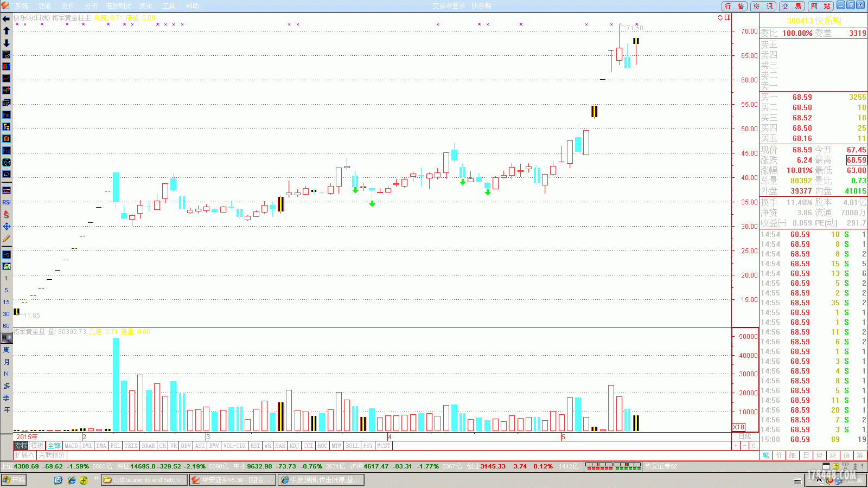The image size is (868, 488).
Task: Click the selected daily period grid icon
Action: 7,338
